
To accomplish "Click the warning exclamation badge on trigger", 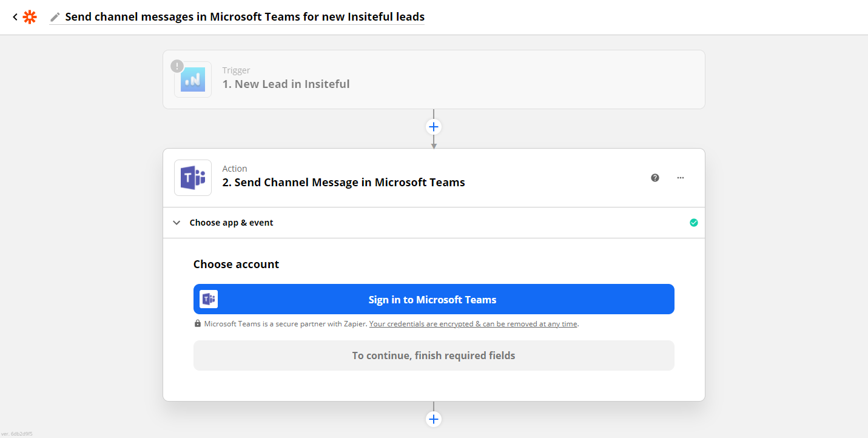I will tap(177, 66).
